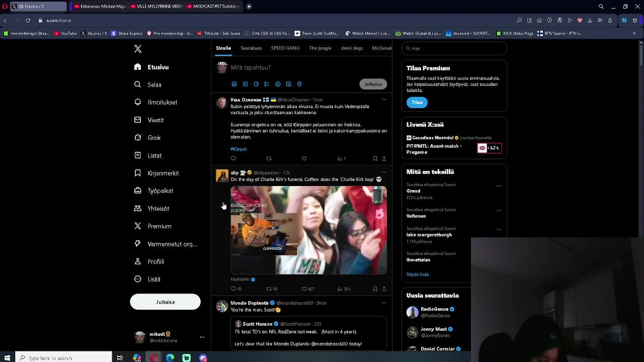The height and width of the screenshot is (362, 644).
Task: Click #Kärpät hashtag link
Action: coord(238,149)
